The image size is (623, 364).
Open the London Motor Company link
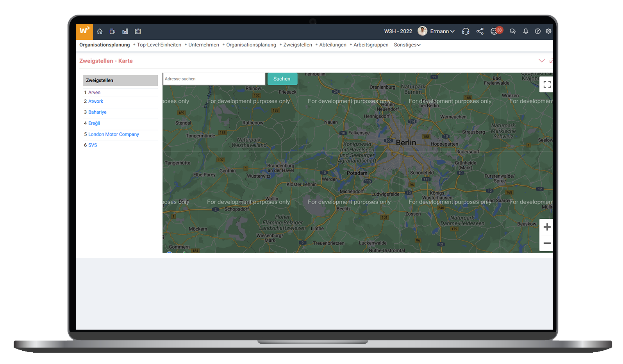click(x=114, y=134)
